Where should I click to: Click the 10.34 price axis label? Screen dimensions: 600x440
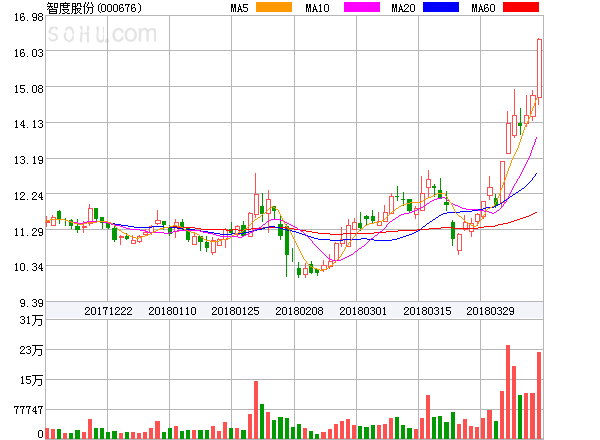pos(29,267)
